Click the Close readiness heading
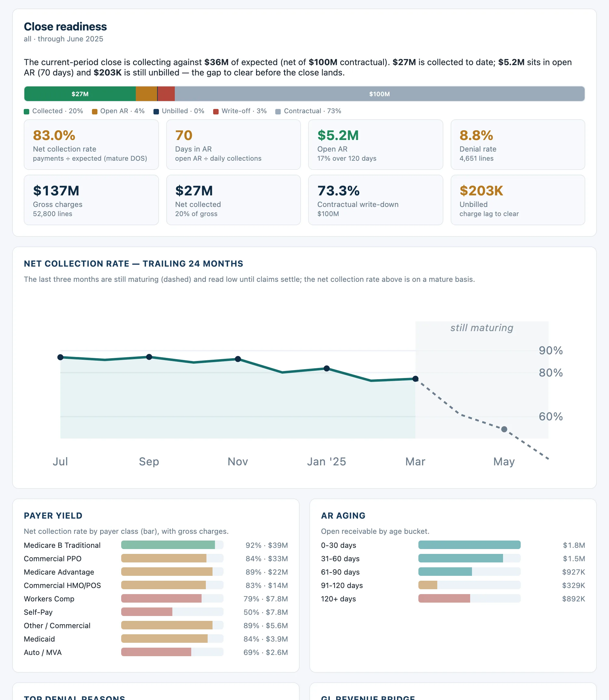Viewport: 609px width, 700px height. pos(65,26)
